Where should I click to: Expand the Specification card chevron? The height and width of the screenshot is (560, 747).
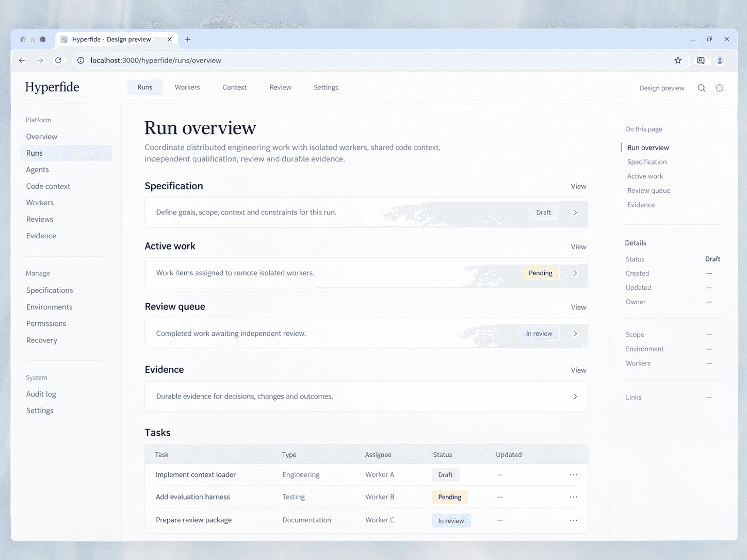575,212
